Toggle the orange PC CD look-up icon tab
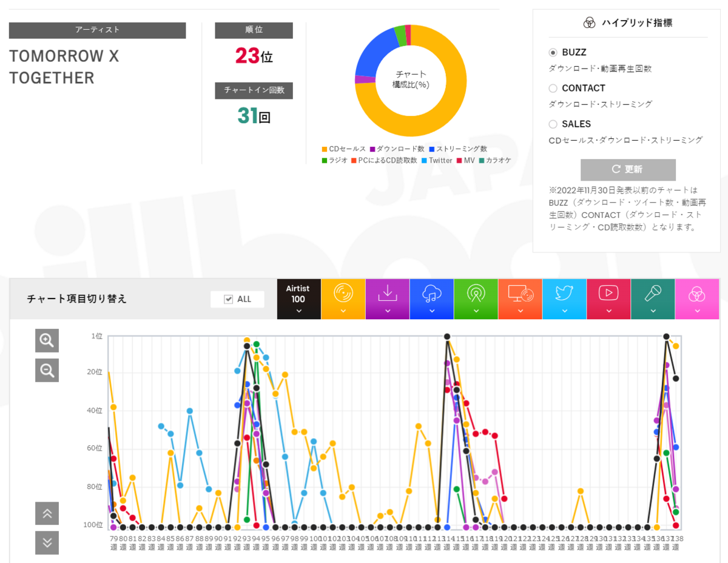The image size is (728, 563). pos(520,298)
